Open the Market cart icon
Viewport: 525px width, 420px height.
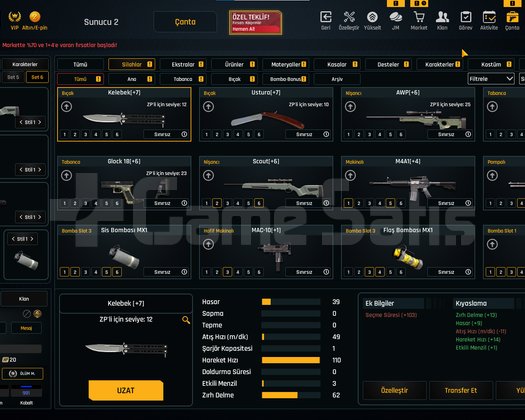click(419, 17)
